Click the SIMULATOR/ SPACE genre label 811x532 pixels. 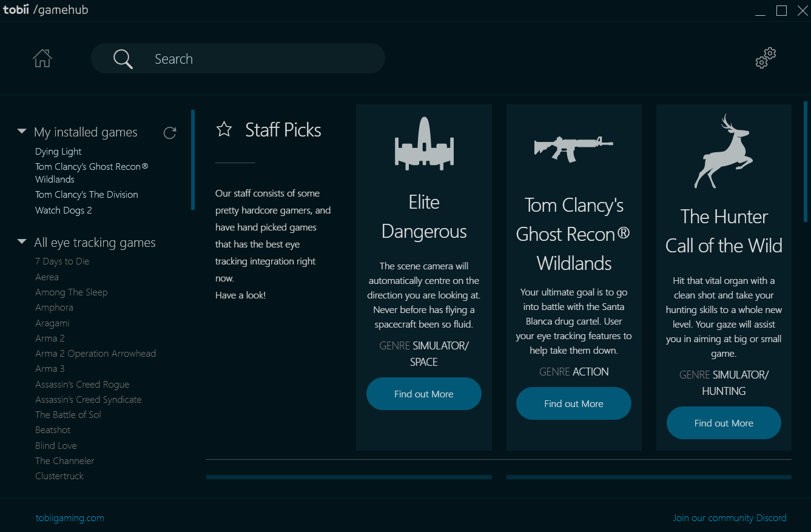pyautogui.click(x=440, y=354)
